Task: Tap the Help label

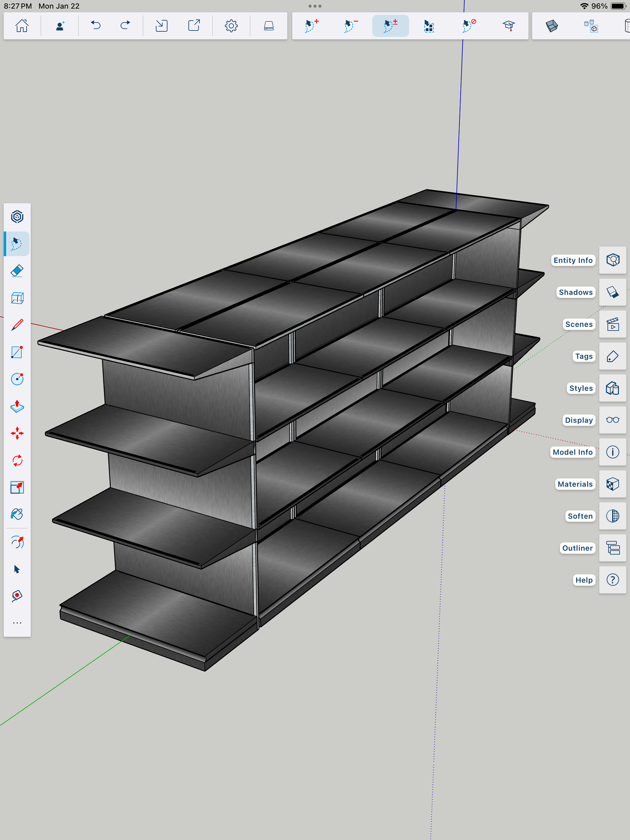Action: click(x=583, y=580)
